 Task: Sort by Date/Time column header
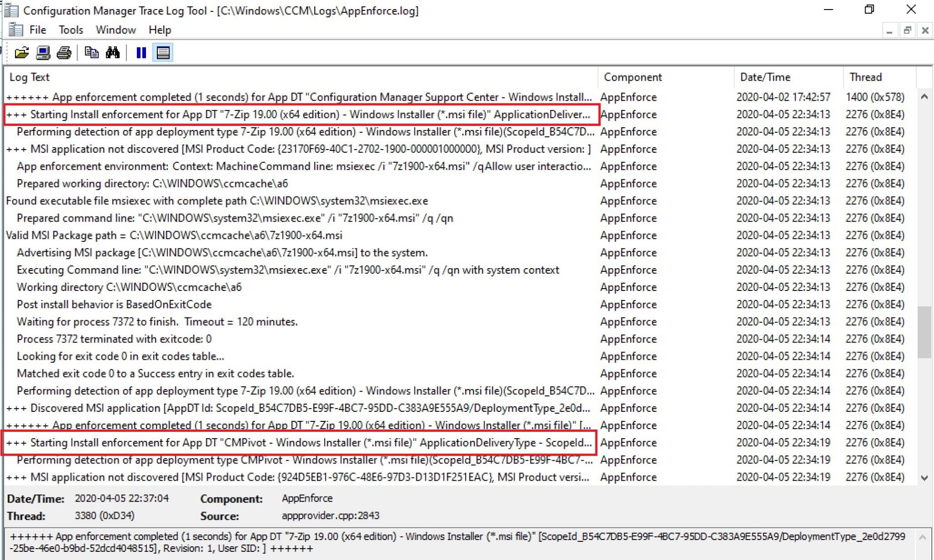pos(765,77)
